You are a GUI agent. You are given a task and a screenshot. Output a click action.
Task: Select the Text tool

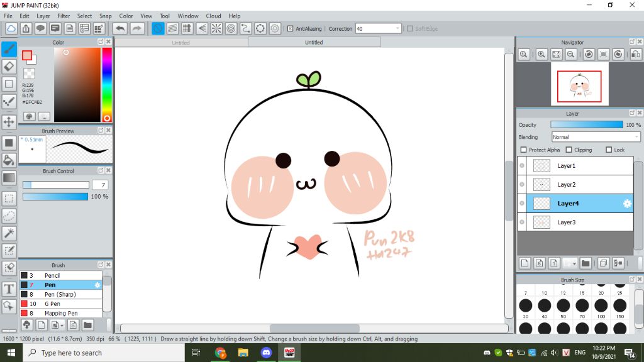click(x=9, y=289)
